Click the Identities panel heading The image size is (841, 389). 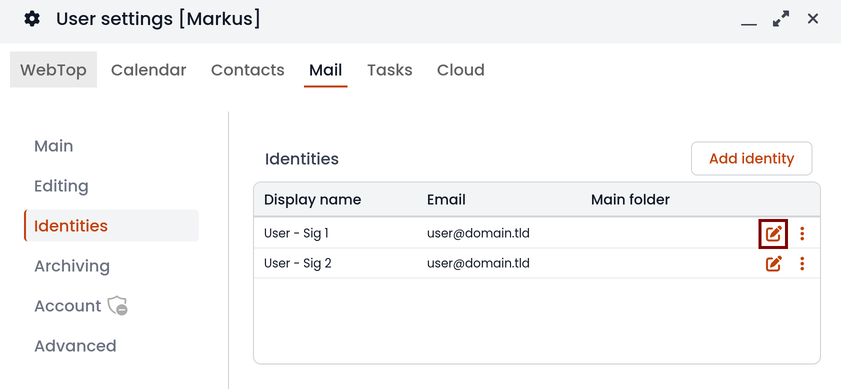click(301, 159)
